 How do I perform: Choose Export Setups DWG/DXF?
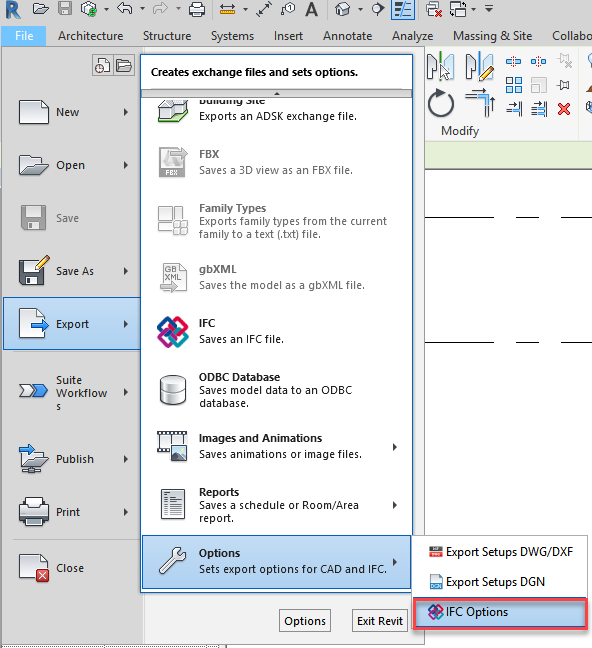pos(500,552)
